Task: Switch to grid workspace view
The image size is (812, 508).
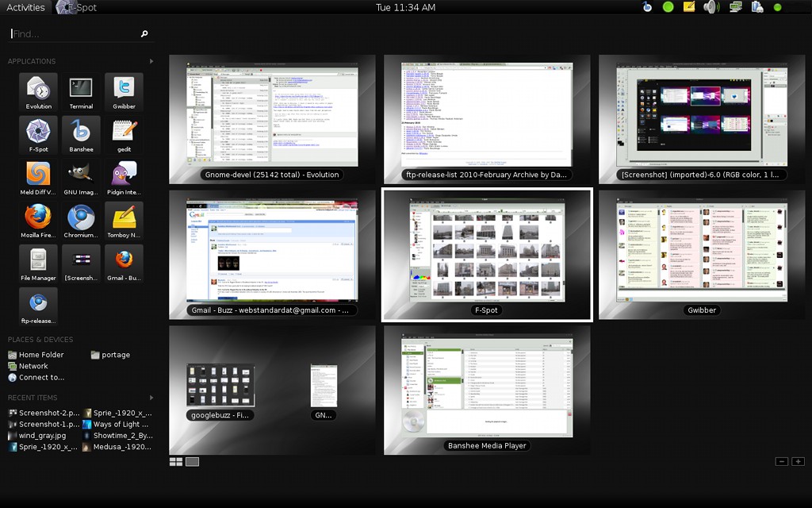Action: (x=176, y=462)
